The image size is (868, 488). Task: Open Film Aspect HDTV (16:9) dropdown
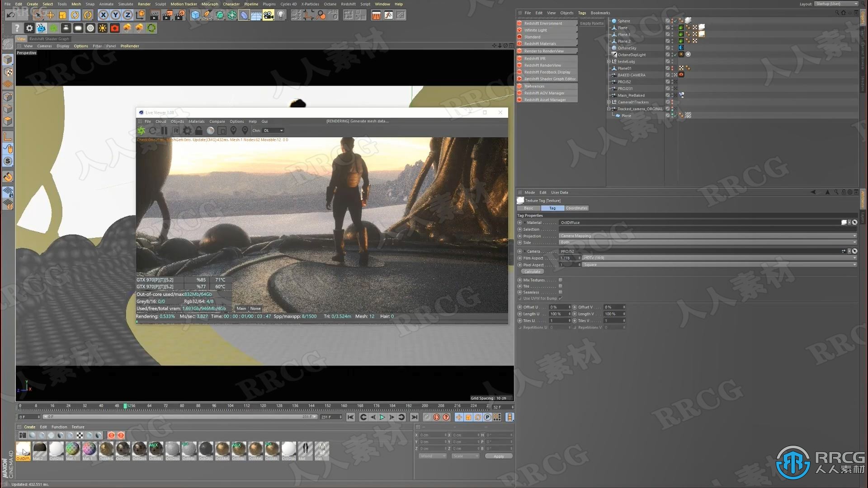[719, 258]
